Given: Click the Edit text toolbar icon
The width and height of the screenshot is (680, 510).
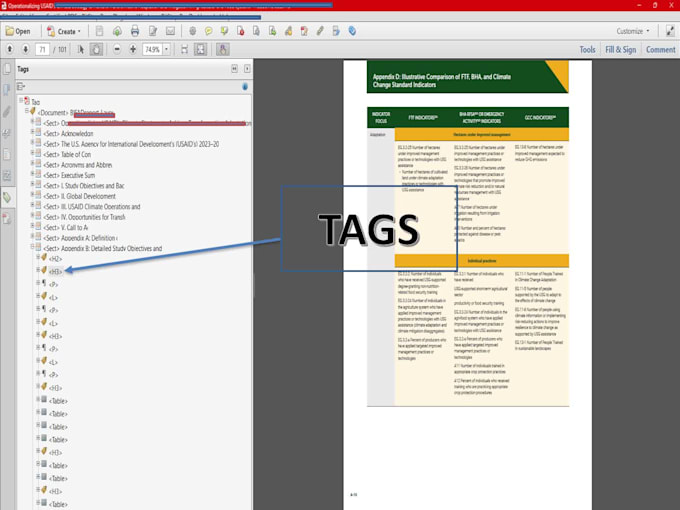Looking at the screenshot, I should tap(153, 31).
